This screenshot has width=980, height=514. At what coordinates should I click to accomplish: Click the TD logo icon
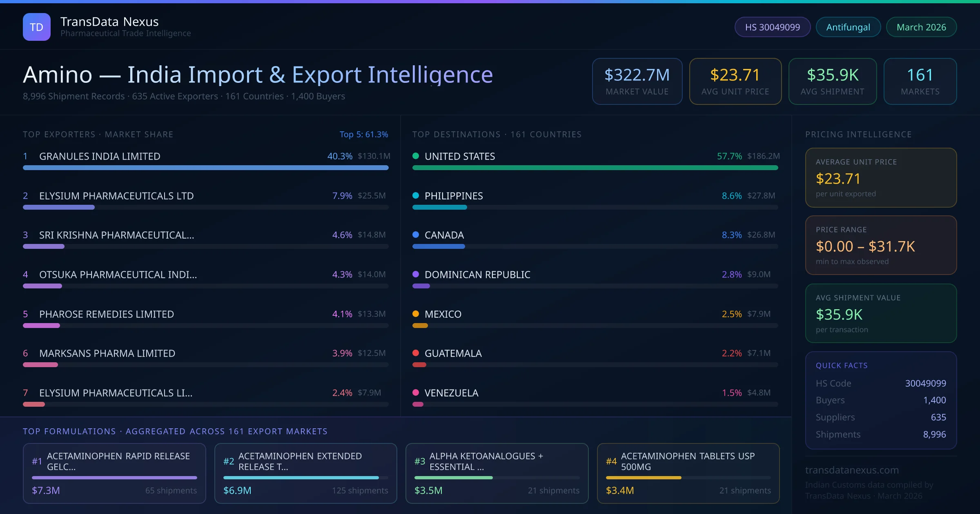37,27
